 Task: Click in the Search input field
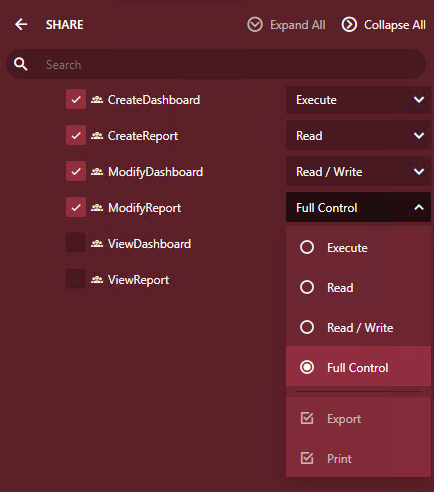(x=216, y=64)
